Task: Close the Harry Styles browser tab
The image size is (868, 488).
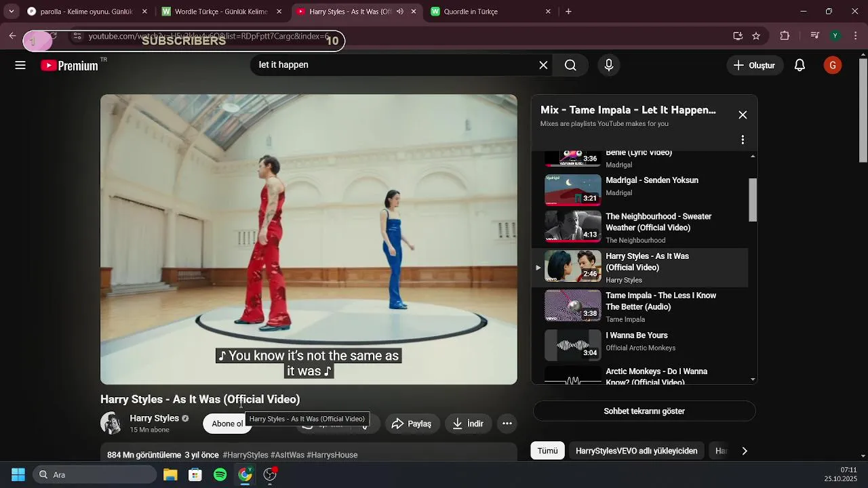Action: click(x=414, y=12)
